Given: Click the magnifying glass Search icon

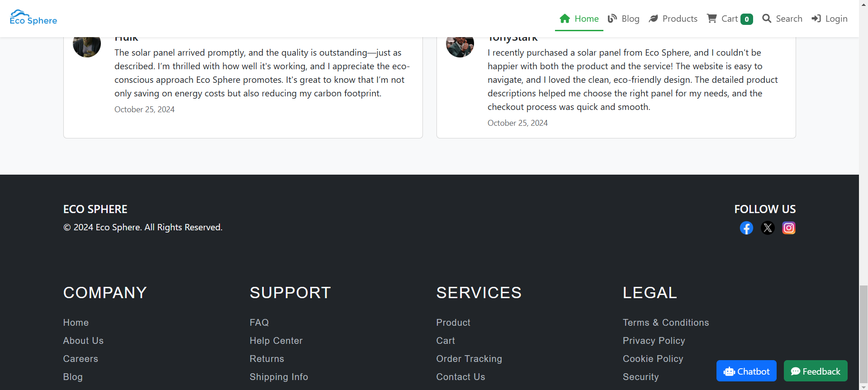Looking at the screenshot, I should (767, 19).
